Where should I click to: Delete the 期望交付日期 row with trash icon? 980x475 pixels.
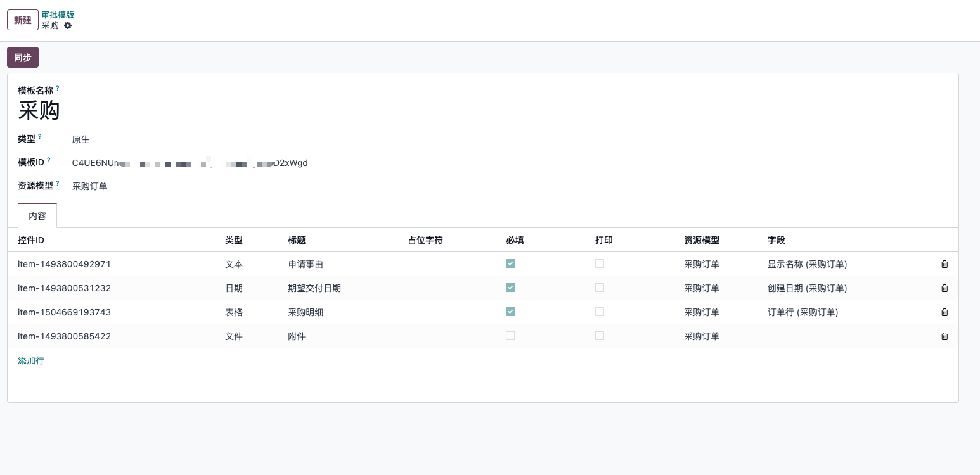tap(945, 288)
